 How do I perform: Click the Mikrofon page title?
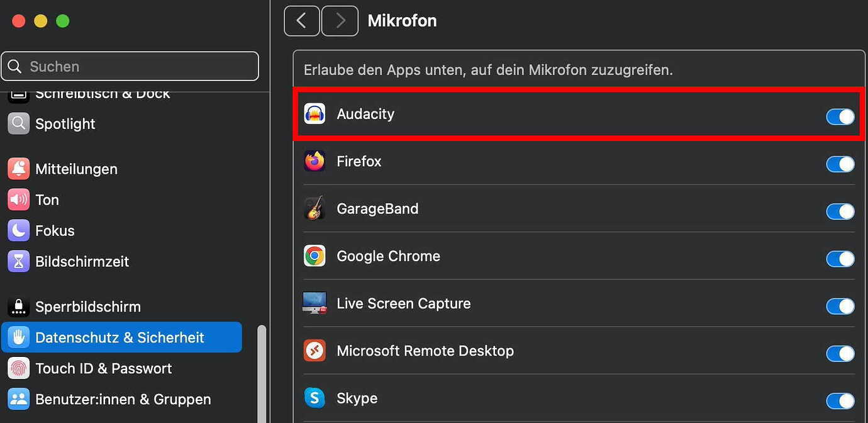402,21
